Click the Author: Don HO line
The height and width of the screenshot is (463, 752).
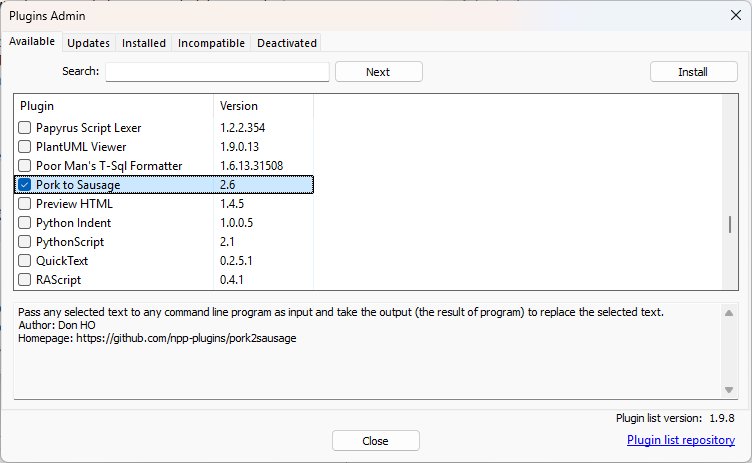(x=57, y=325)
